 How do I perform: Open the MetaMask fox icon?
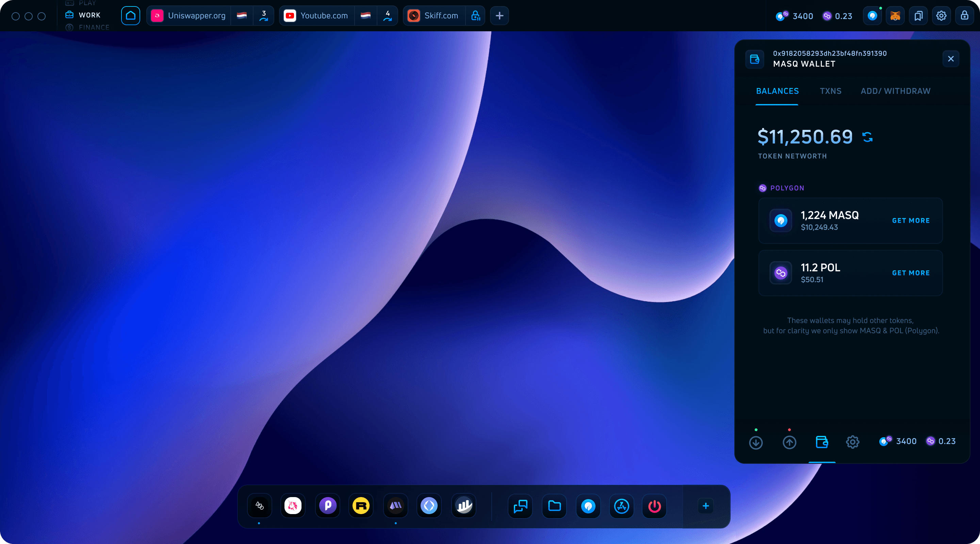pos(895,16)
